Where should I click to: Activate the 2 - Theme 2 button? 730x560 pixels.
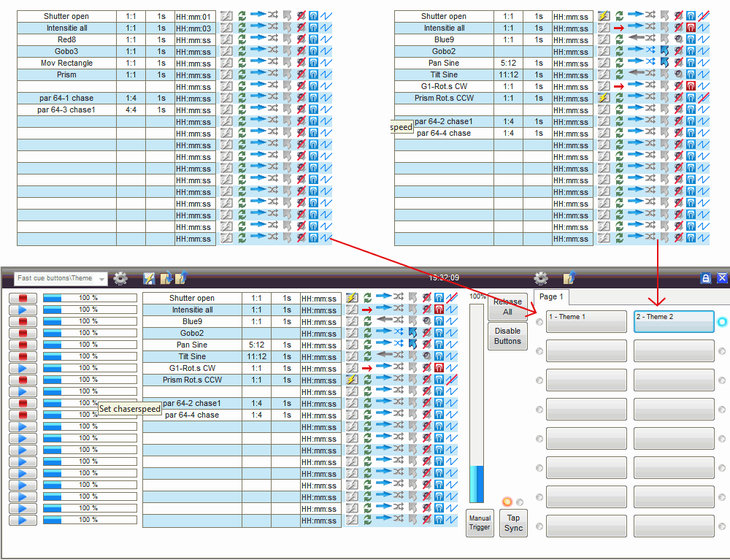(x=674, y=321)
